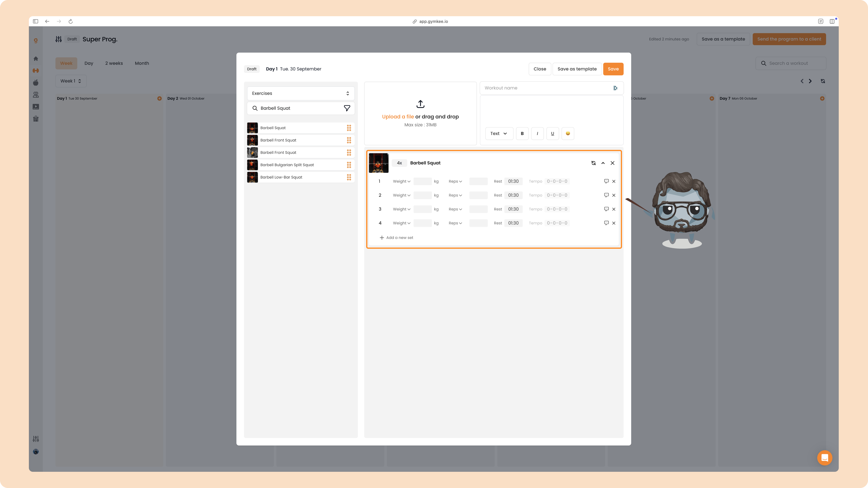
Task: Switch to the 2 weeks view tab
Action: [x=114, y=63]
